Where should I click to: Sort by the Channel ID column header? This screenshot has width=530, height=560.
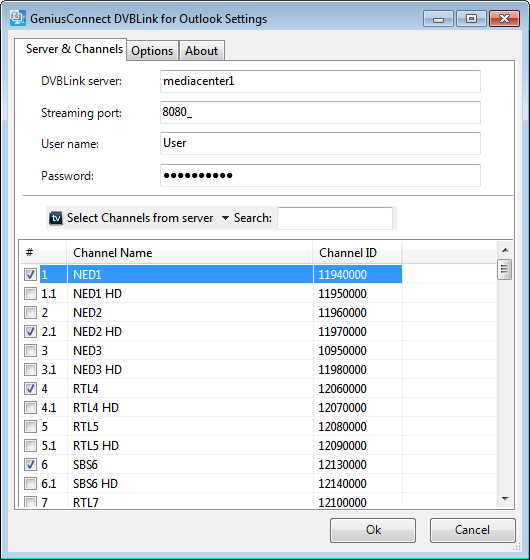[358, 253]
